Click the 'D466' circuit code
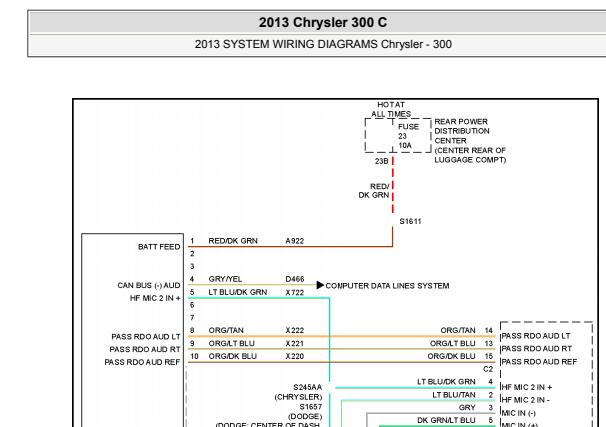 (294, 279)
